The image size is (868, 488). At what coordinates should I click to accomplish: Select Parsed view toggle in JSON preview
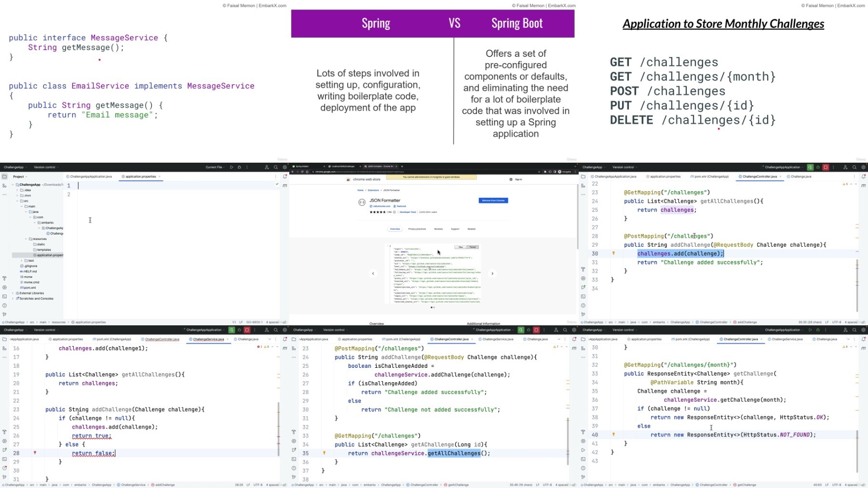(473, 247)
